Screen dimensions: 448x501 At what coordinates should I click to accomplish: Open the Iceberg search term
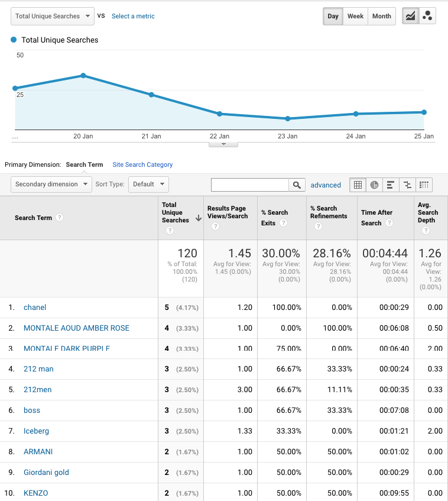point(37,431)
